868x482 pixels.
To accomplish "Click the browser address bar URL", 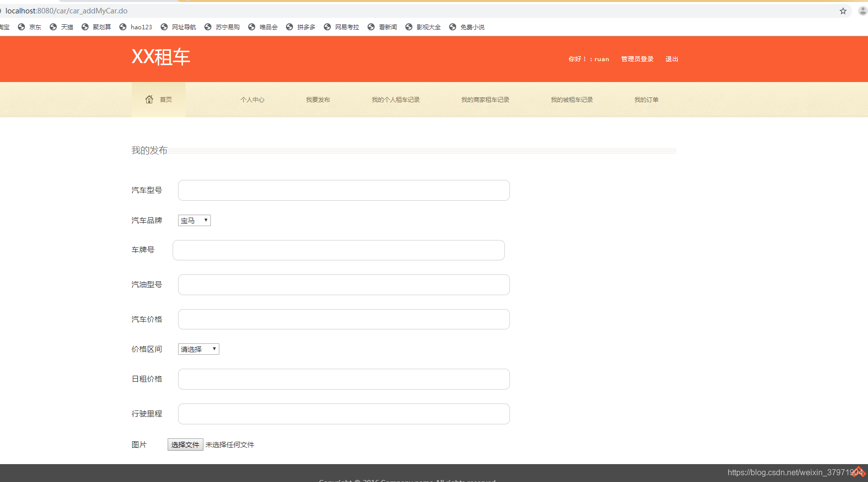I will click(67, 11).
